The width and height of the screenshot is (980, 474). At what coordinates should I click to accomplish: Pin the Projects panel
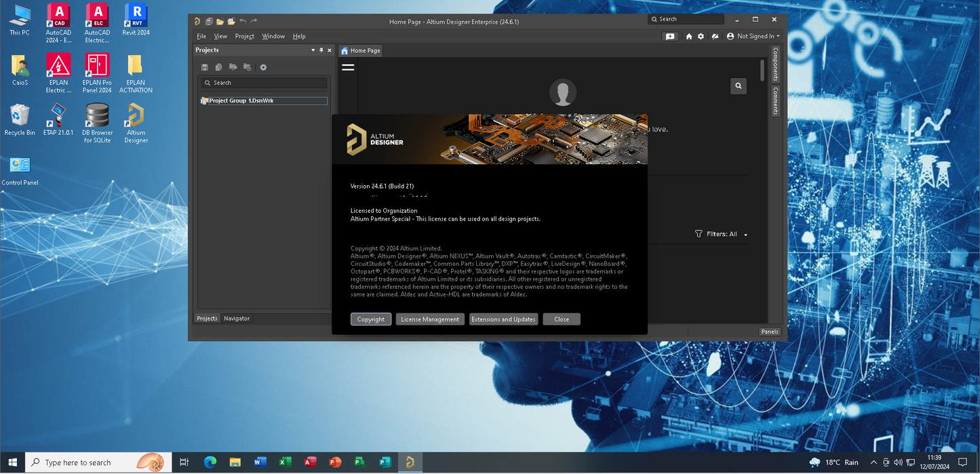(x=321, y=50)
